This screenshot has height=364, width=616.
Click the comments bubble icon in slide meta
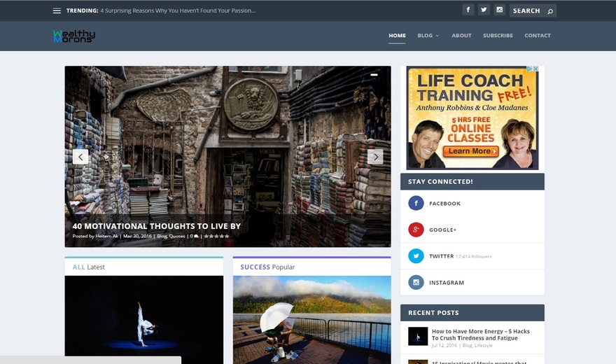tap(196, 237)
